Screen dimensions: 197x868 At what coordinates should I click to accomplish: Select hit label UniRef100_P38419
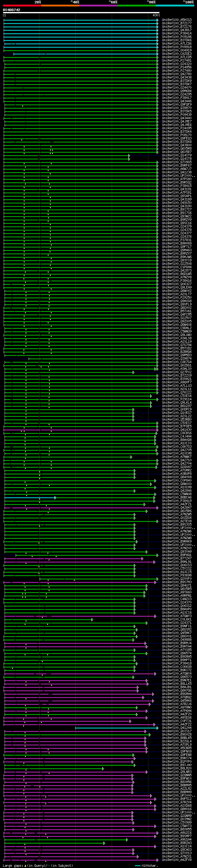click(x=177, y=501)
